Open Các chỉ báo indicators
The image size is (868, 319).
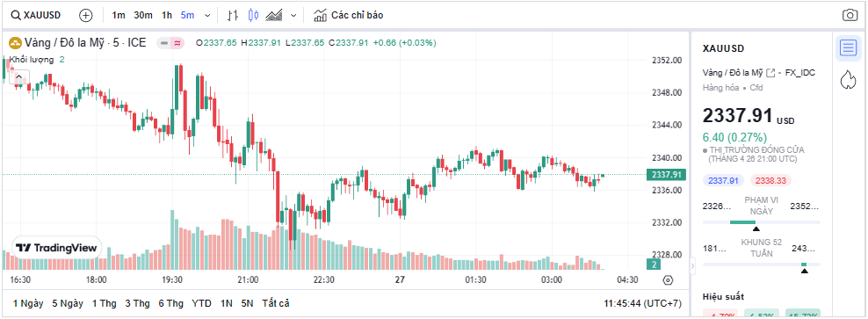[348, 16]
